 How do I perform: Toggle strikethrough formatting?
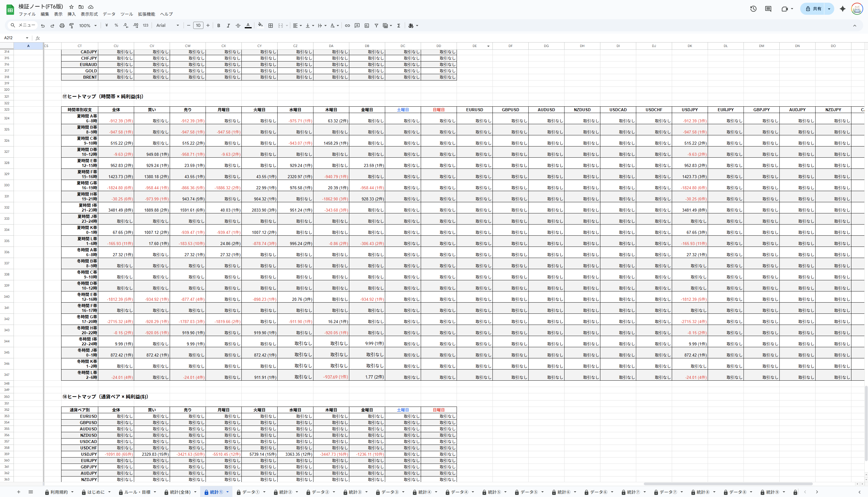point(238,26)
